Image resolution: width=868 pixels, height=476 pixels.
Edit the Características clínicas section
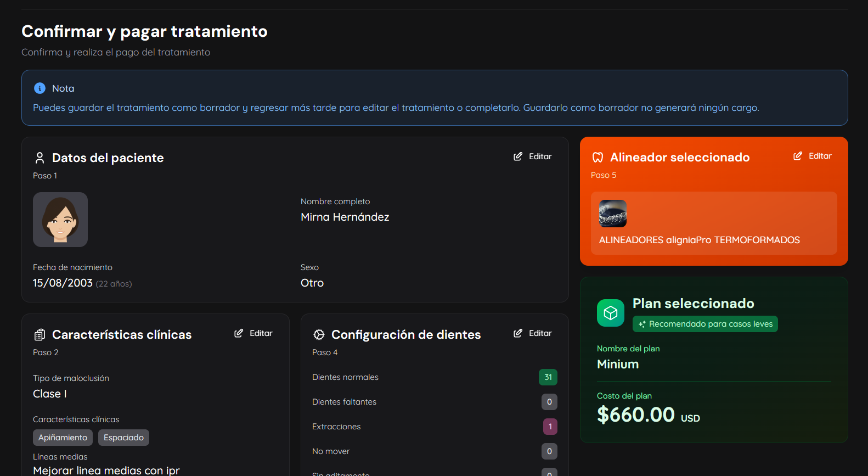253,333
